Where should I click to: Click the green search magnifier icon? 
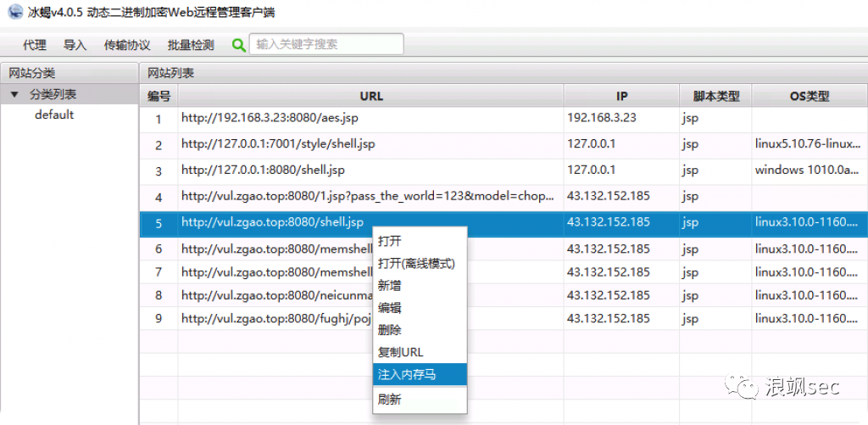pyautogui.click(x=238, y=46)
